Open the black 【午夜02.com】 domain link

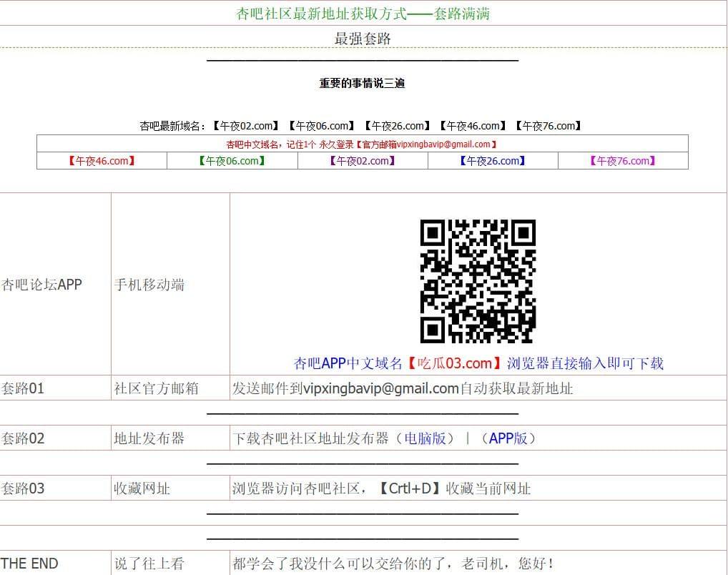(x=246, y=126)
